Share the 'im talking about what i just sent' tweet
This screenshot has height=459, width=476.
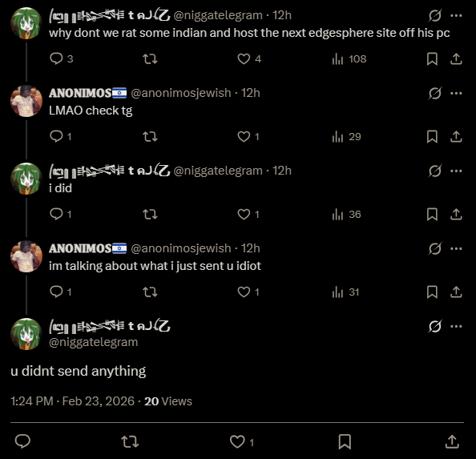(456, 292)
